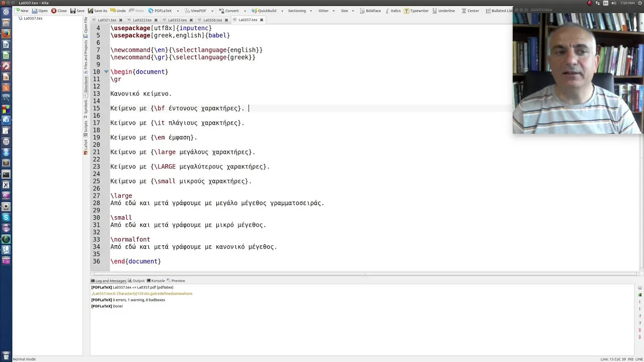This screenshot has height=362, width=644.
Task: Click the New document toolbar button
Action: click(21, 11)
